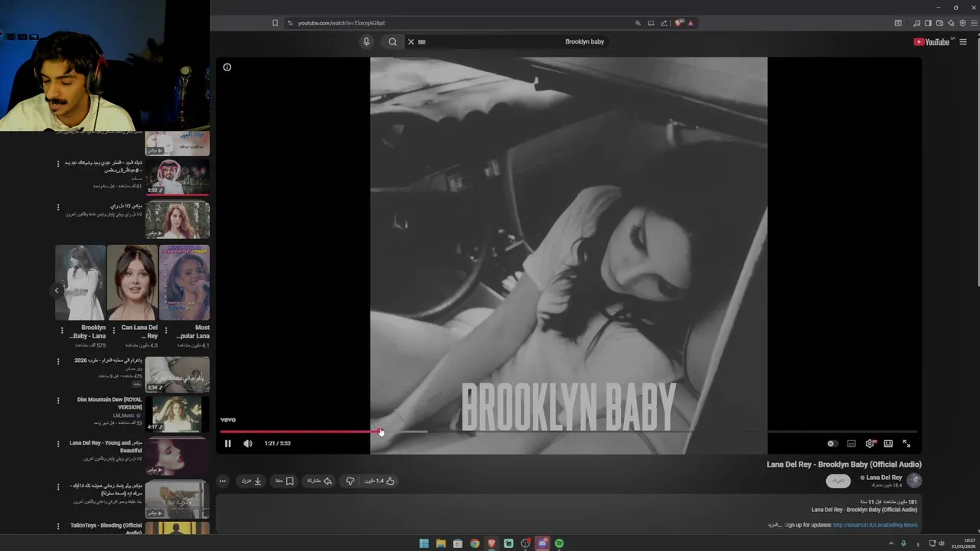Open the TalkinToys - Bleeding (Official Audio) video
Screen dimensions: 980x551
[x=177, y=528]
